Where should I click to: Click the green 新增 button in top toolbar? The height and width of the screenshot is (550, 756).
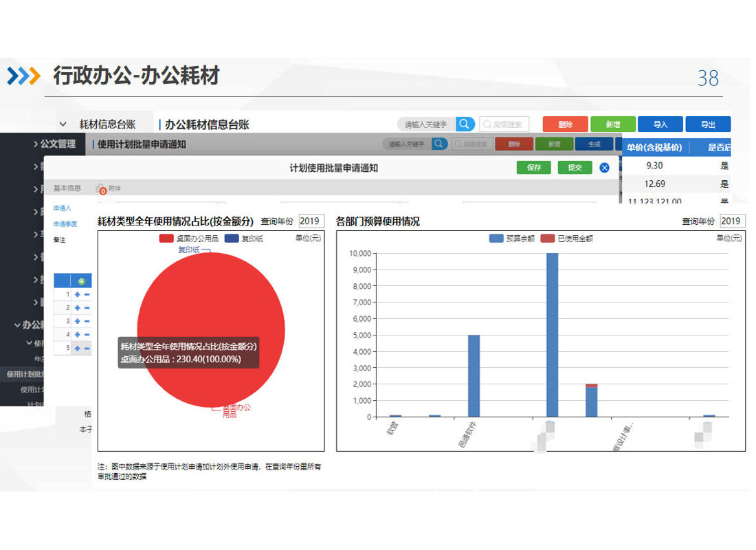tap(613, 124)
